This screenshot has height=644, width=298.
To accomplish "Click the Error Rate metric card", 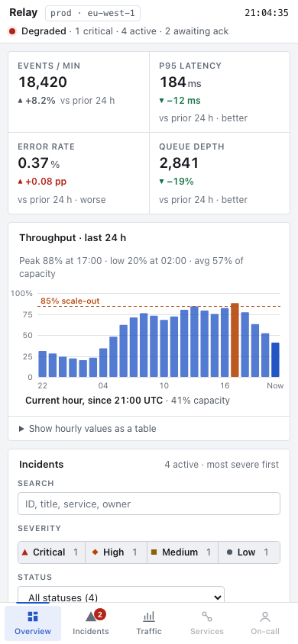I will pyautogui.click(x=79, y=173).
